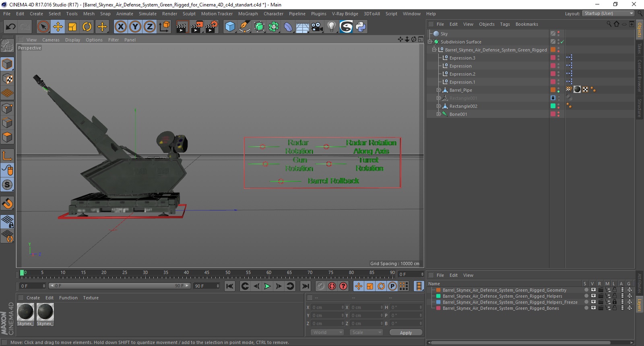Add a Subdivision Surface generator icon
This screenshot has width=644, height=346.
coord(259,27)
